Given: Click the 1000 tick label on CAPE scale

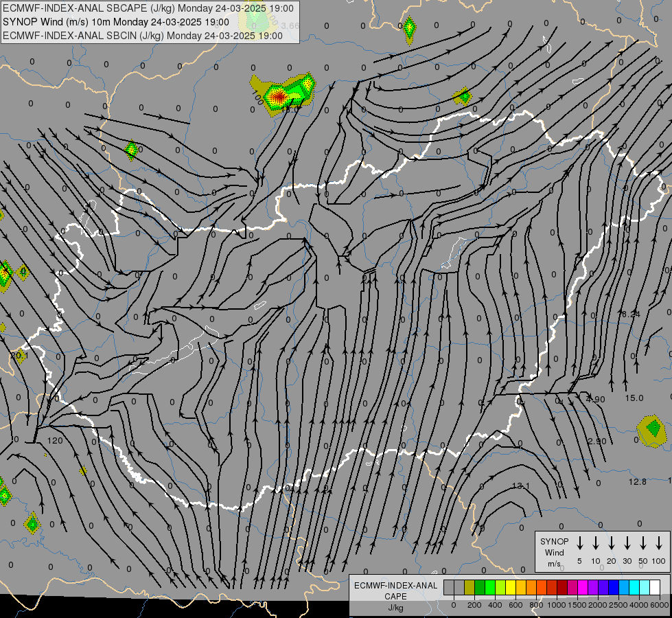Looking at the screenshot, I should [x=557, y=605].
